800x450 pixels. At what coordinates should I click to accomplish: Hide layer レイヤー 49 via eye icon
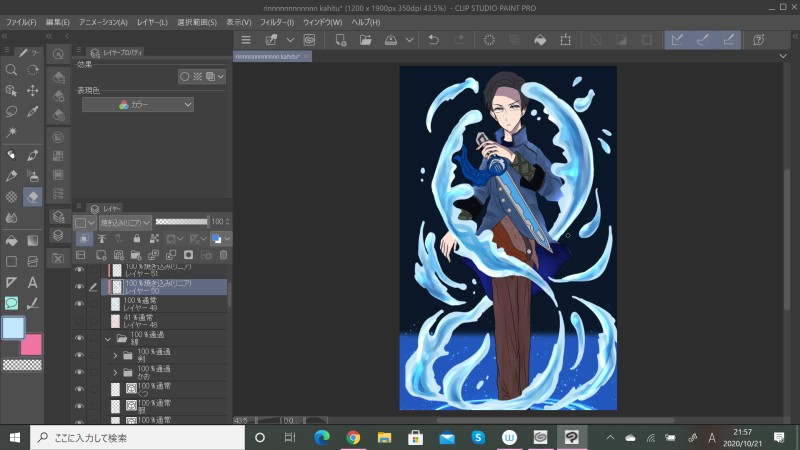[x=79, y=304]
